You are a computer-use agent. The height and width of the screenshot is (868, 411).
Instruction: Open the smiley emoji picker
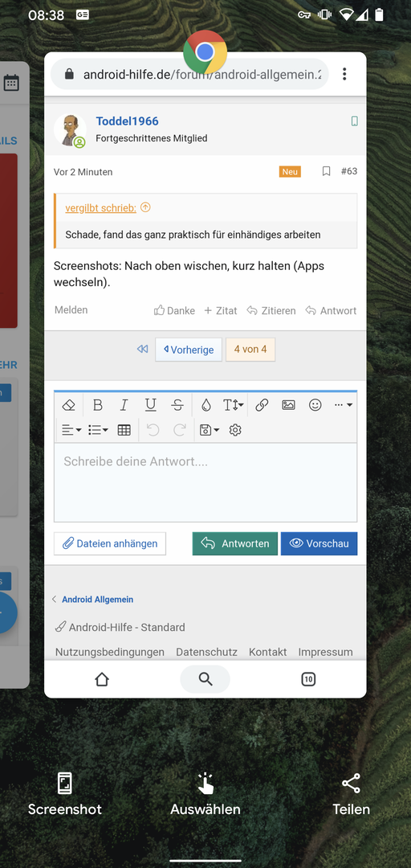tap(315, 405)
